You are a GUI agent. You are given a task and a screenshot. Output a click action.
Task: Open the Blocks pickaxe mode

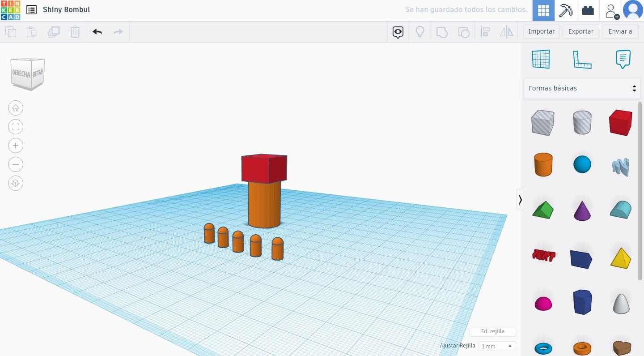[566, 10]
